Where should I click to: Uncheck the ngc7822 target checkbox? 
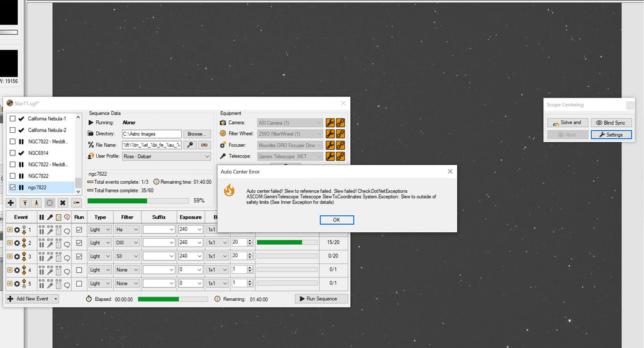point(13,188)
